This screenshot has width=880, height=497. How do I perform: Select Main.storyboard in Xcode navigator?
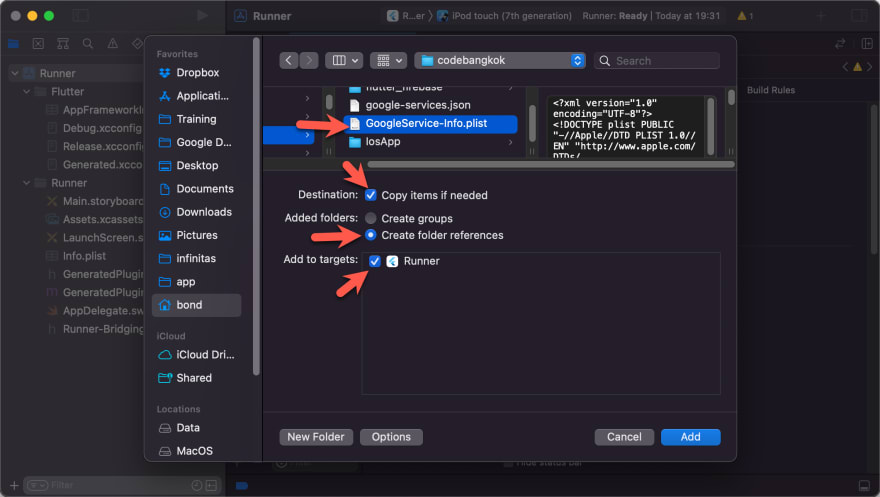tap(94, 201)
